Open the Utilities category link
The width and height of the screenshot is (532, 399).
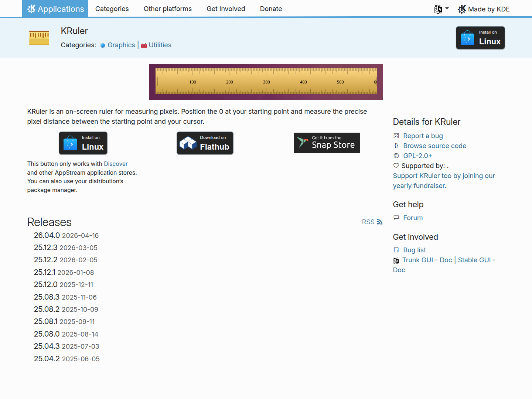click(160, 45)
